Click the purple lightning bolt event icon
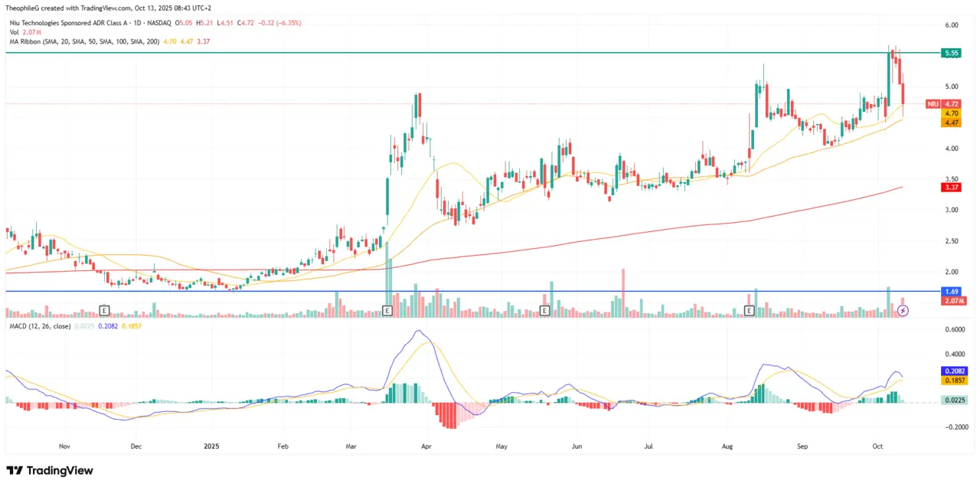 pos(903,310)
